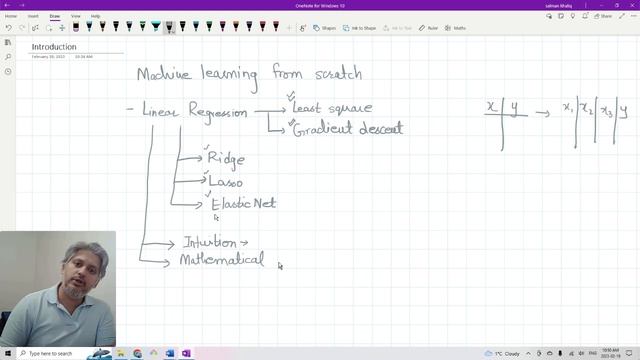Click the OneNote taskbar icon
Viewport: 640px width, 360px height.
(x=187, y=353)
